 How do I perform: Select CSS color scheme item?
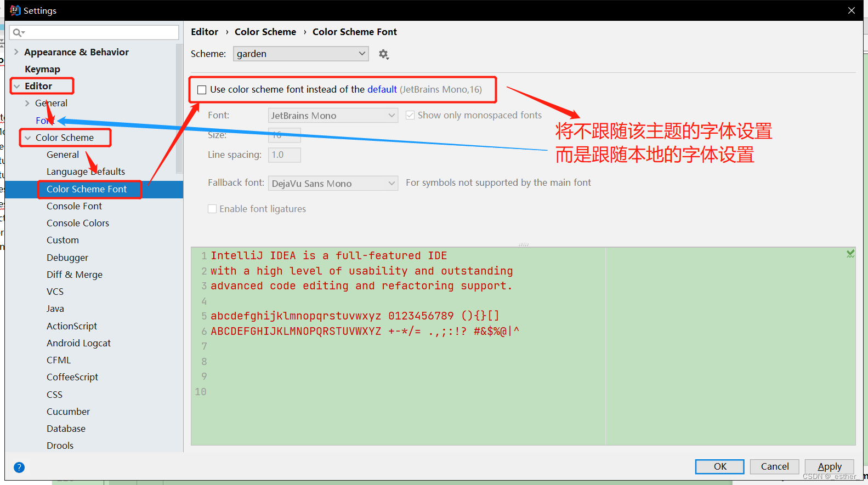54,395
